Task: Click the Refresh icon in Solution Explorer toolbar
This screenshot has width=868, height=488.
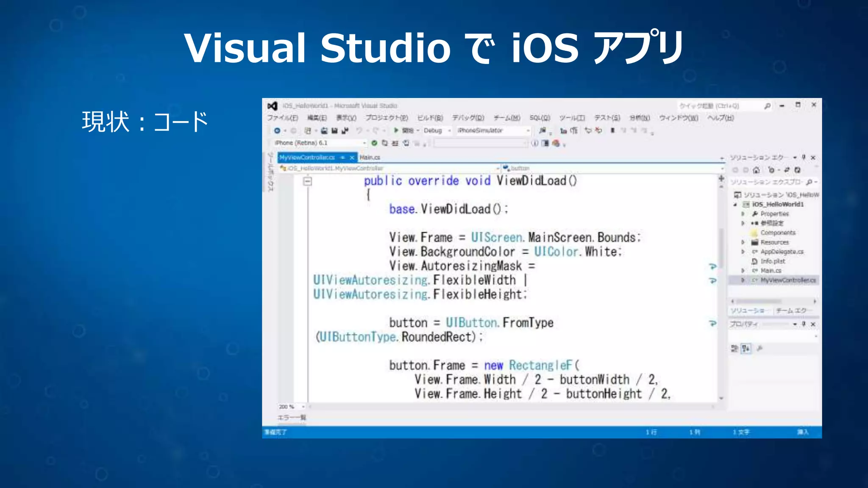Action: coord(798,170)
